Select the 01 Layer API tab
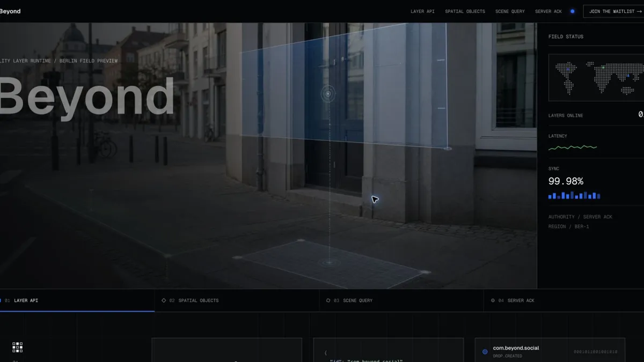The height and width of the screenshot is (362, 644). (77, 300)
